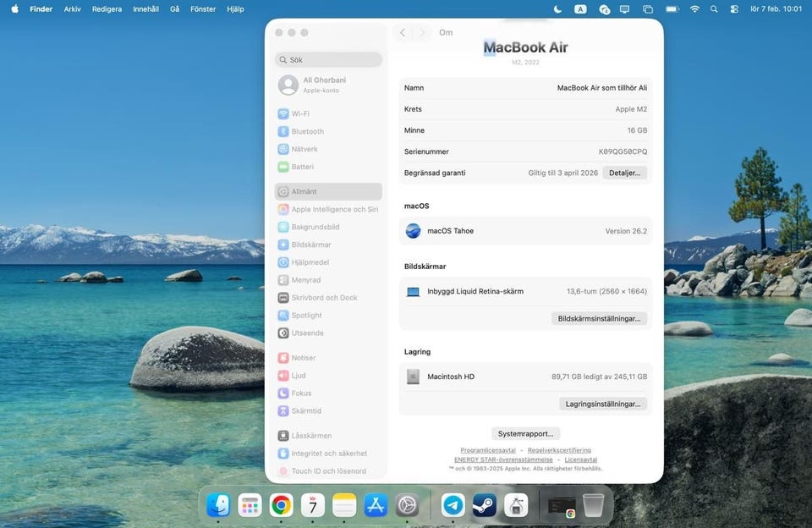The height and width of the screenshot is (528, 812).
Task: Go back using the toolbar chevron
Action: click(x=403, y=33)
